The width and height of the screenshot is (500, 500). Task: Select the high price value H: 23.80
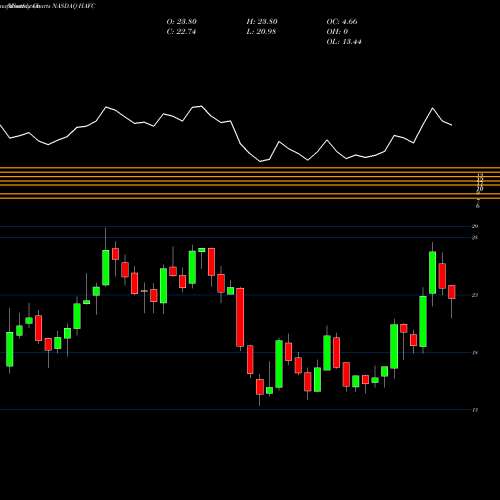click(262, 22)
